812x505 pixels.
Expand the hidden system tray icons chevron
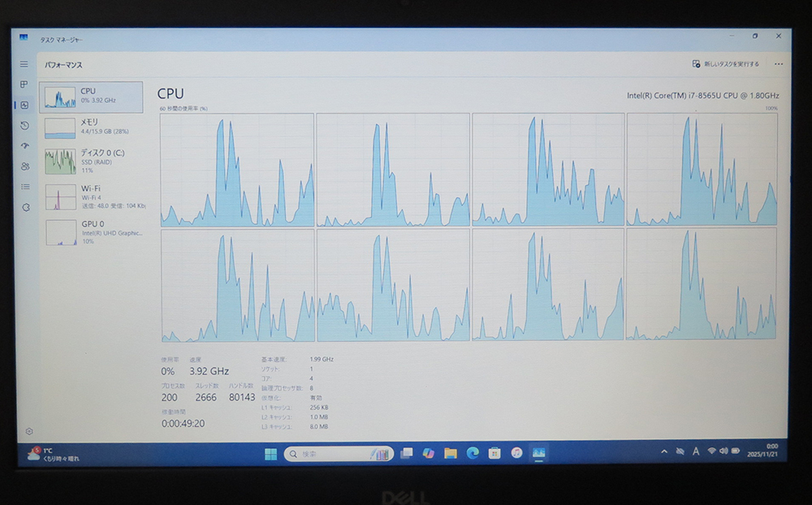[664, 451]
